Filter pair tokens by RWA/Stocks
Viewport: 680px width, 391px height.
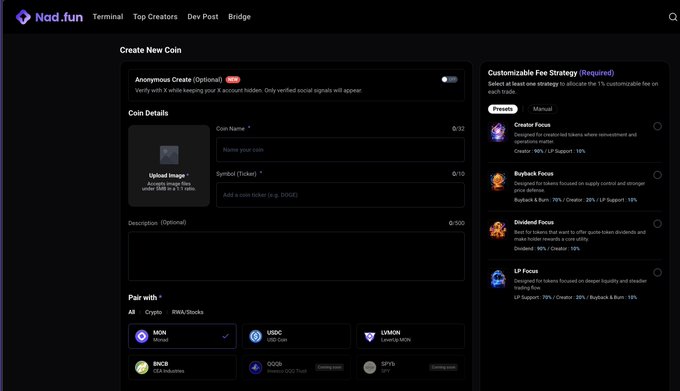(x=187, y=312)
